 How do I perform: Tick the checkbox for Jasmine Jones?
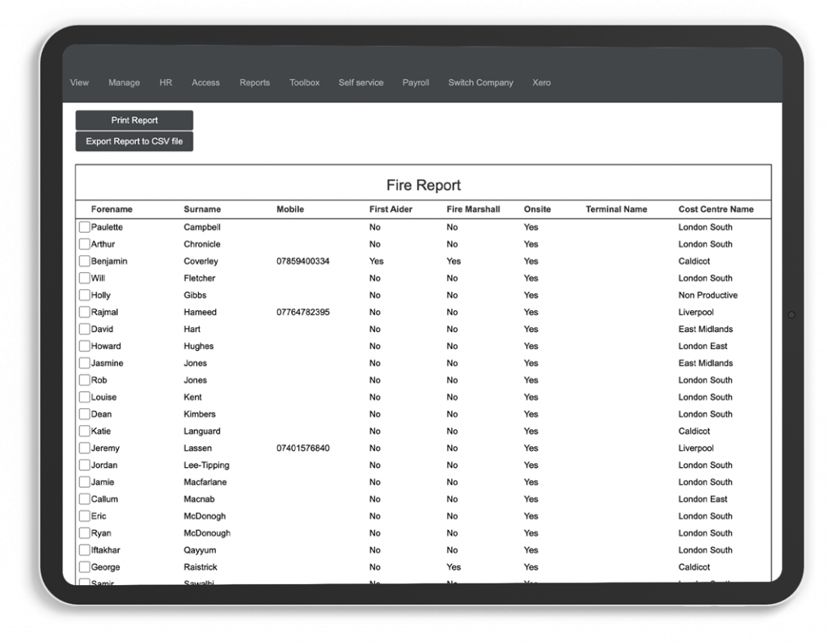click(x=84, y=363)
